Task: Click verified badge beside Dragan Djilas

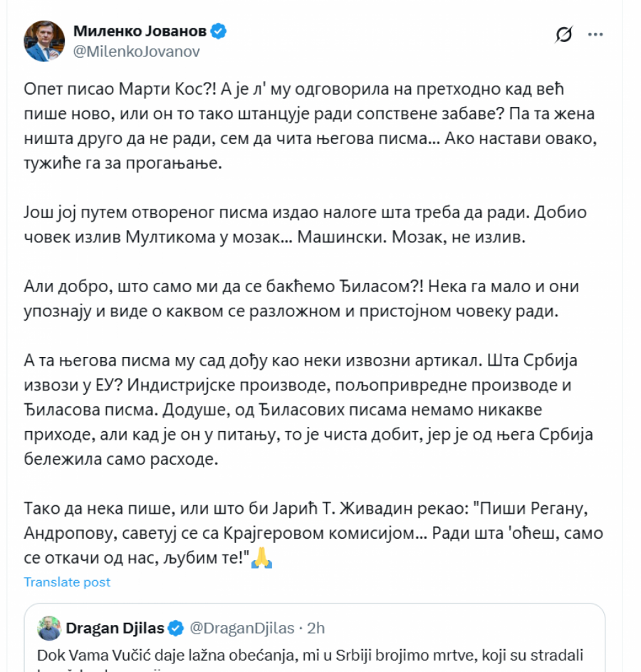Action: pos(176,628)
